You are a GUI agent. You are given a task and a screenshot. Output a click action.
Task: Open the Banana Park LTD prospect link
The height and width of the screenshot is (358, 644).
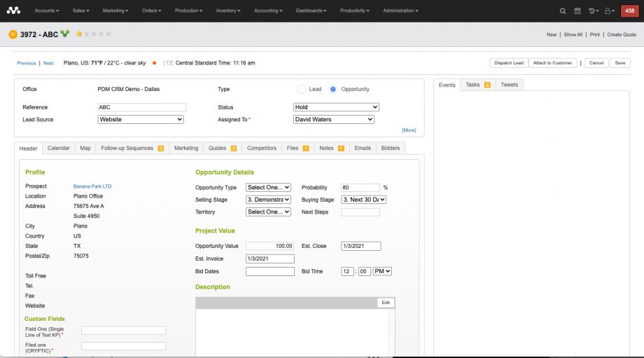(92, 186)
